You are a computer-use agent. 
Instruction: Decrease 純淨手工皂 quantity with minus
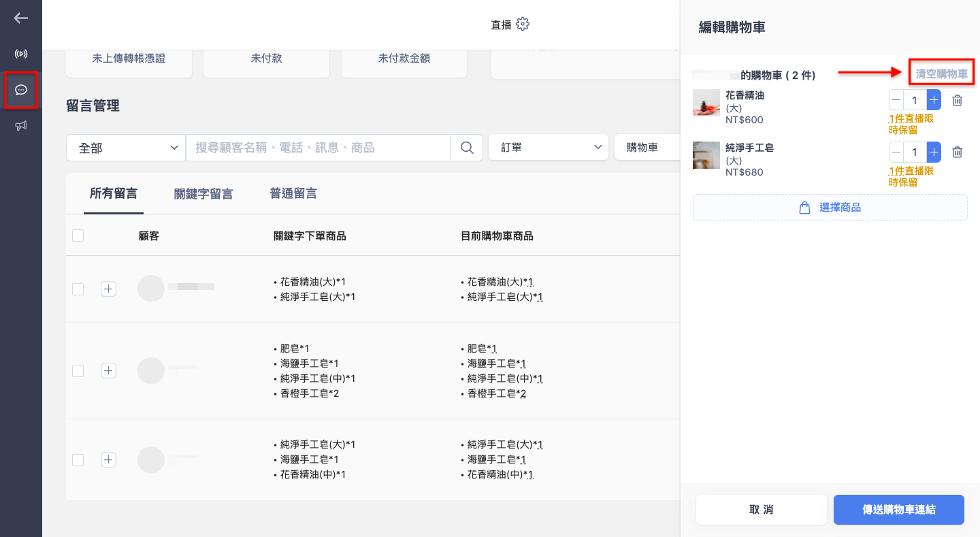[896, 152]
